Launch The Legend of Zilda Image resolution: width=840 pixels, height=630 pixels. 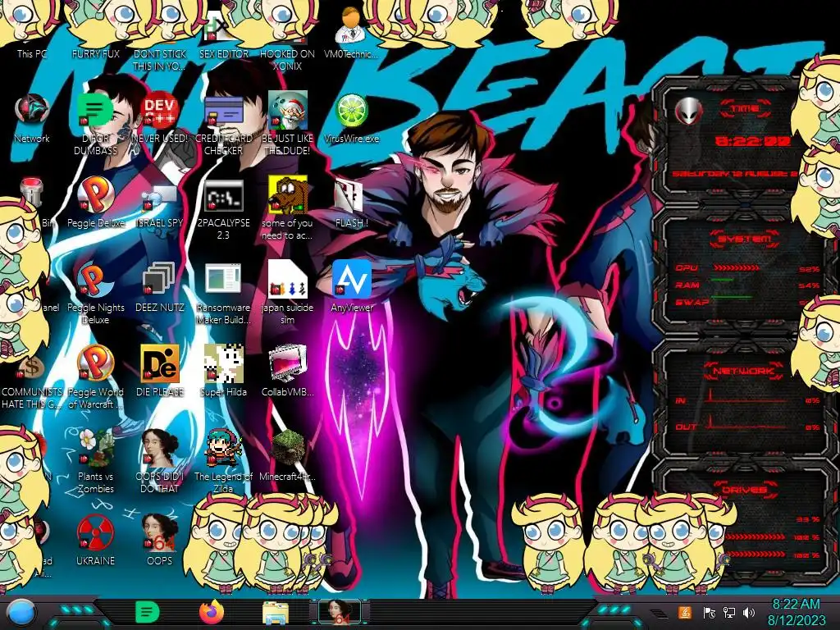223,461
